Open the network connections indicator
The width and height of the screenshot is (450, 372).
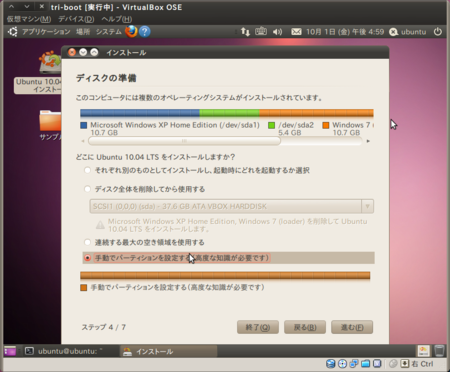coord(245,32)
